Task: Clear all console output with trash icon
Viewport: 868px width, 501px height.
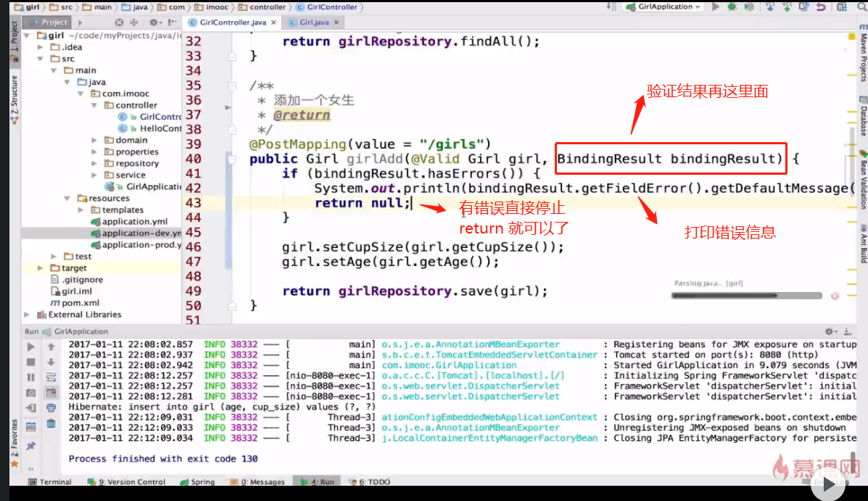Action: [x=51, y=424]
